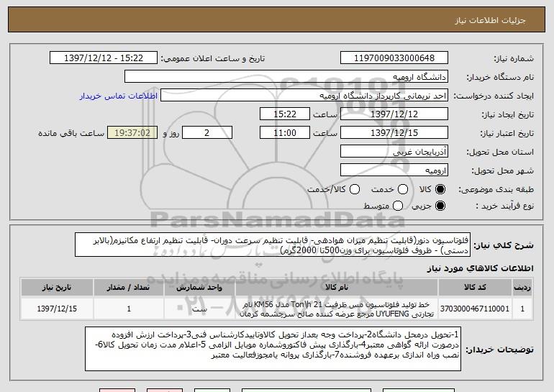Click need date cell 1397/12/15 in table
This screenshot has width=554, height=392.
(57, 309)
